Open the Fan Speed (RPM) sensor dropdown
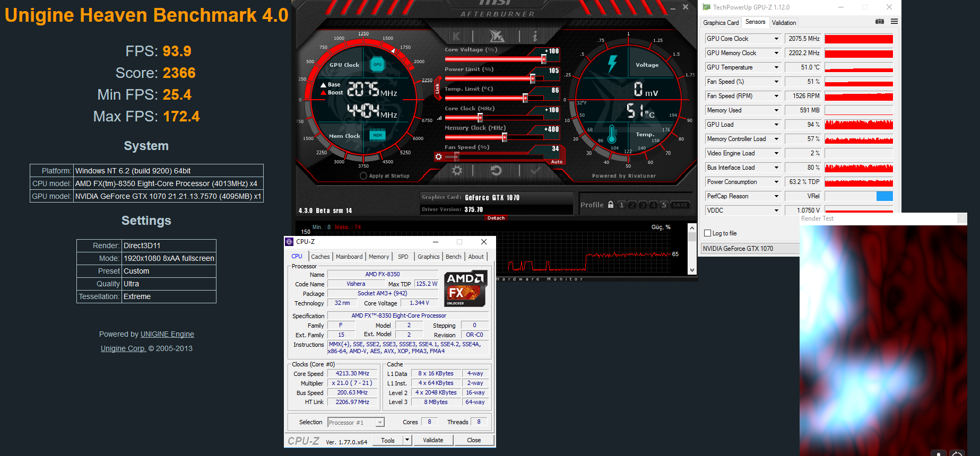Viewport: 980px width, 456px height. tap(776, 96)
